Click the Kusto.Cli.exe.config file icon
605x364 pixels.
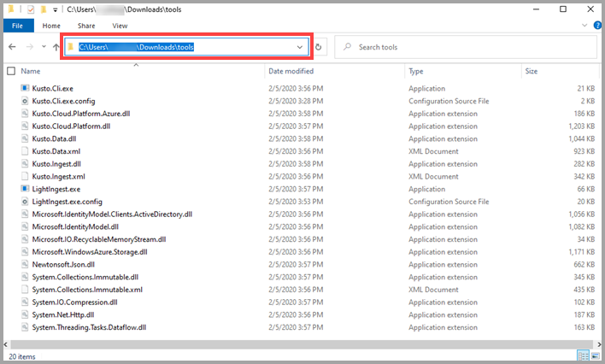click(25, 101)
